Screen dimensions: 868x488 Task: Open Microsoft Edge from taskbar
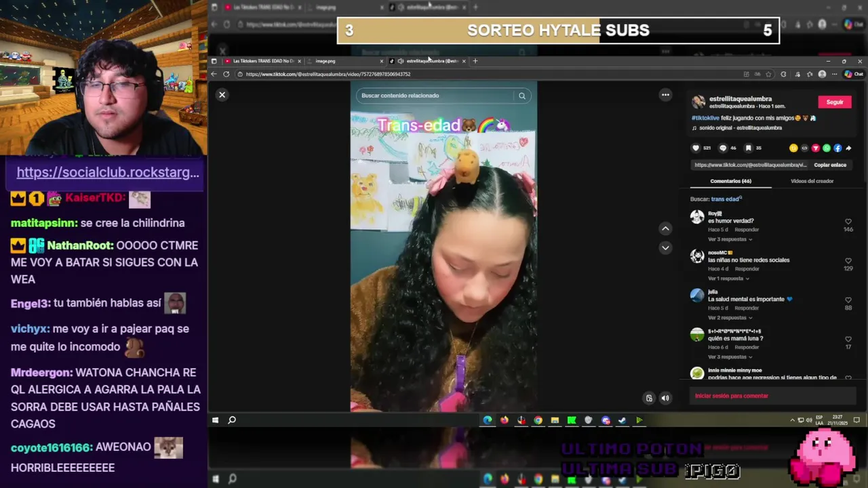tap(488, 420)
